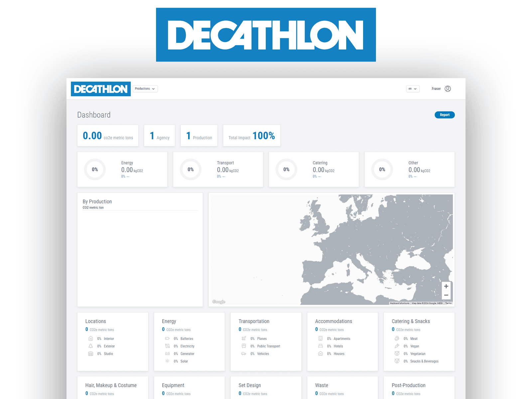Screen dimensions: 532x399
Task: Click the Map data ©2024 attribution
Action: tap(427, 303)
